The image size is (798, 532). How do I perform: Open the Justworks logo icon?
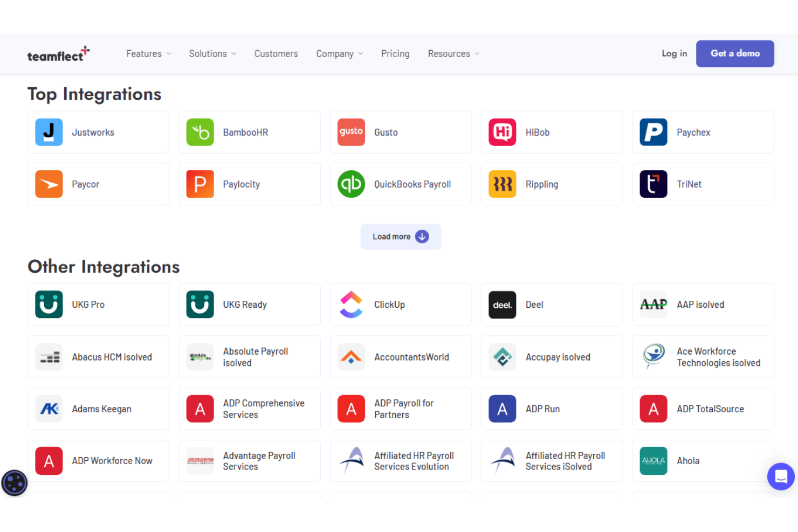pos(49,132)
